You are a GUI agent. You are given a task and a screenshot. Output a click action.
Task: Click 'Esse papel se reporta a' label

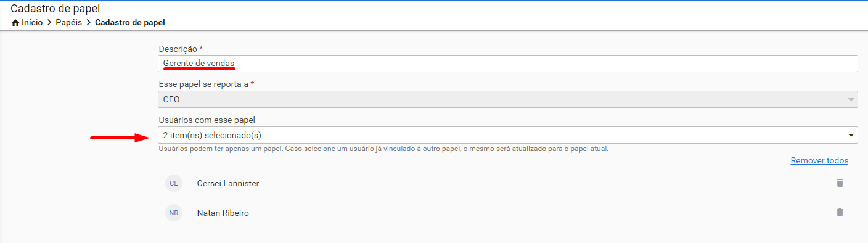tap(203, 84)
